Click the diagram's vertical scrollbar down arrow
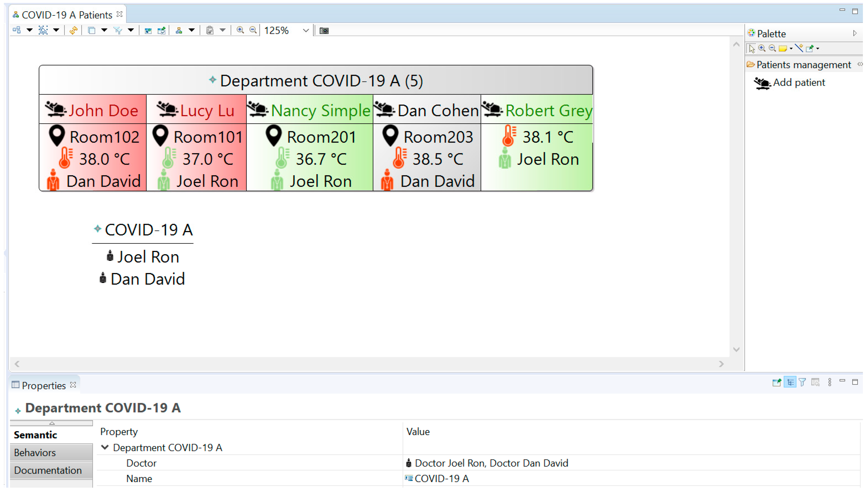The image size is (868, 493). (x=736, y=349)
